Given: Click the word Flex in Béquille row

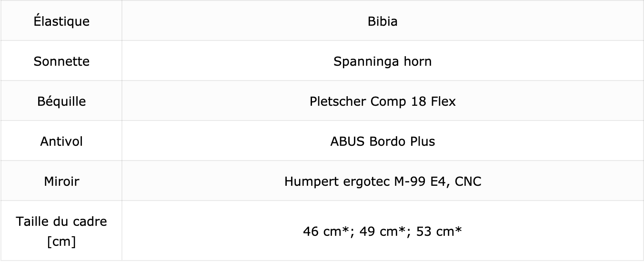Looking at the screenshot, I should coord(443,101).
